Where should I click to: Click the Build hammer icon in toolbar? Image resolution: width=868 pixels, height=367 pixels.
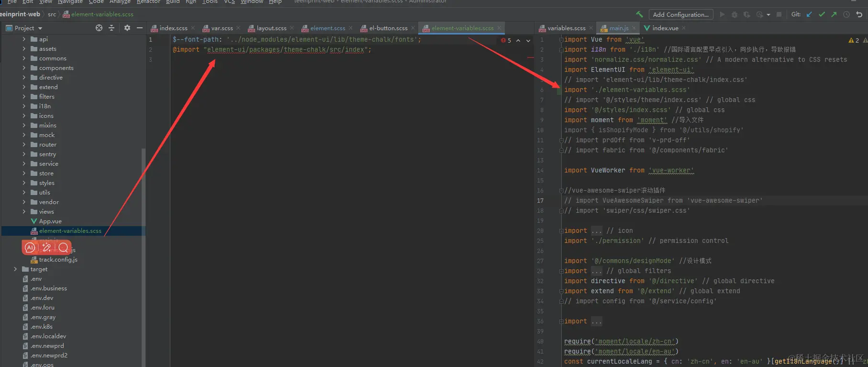tap(639, 14)
